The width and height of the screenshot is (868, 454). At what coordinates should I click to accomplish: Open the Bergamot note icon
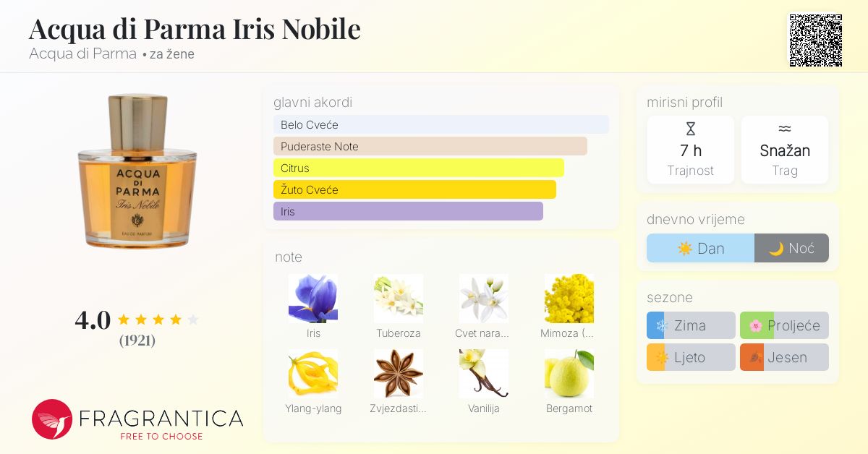click(x=569, y=373)
